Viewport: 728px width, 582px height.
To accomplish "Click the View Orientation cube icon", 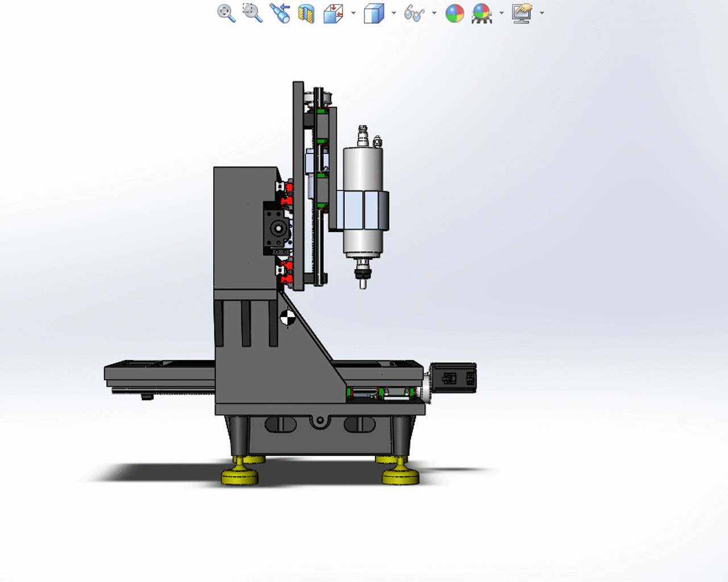I will pyautogui.click(x=333, y=14).
